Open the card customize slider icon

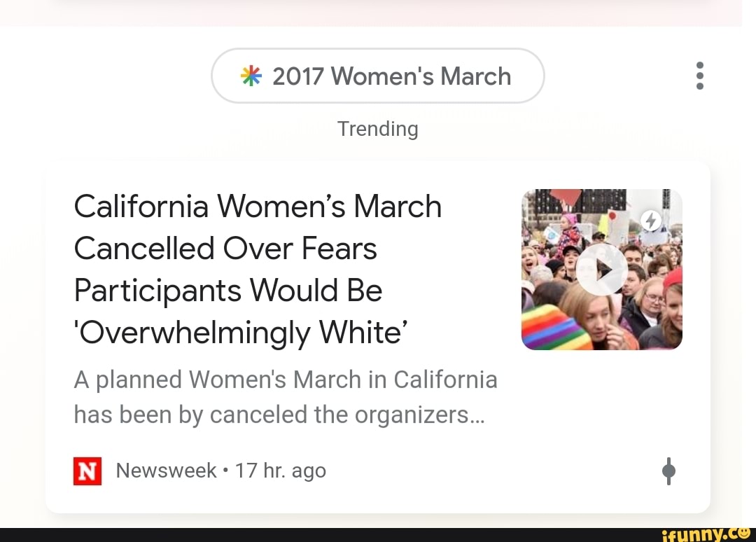pyautogui.click(x=668, y=471)
